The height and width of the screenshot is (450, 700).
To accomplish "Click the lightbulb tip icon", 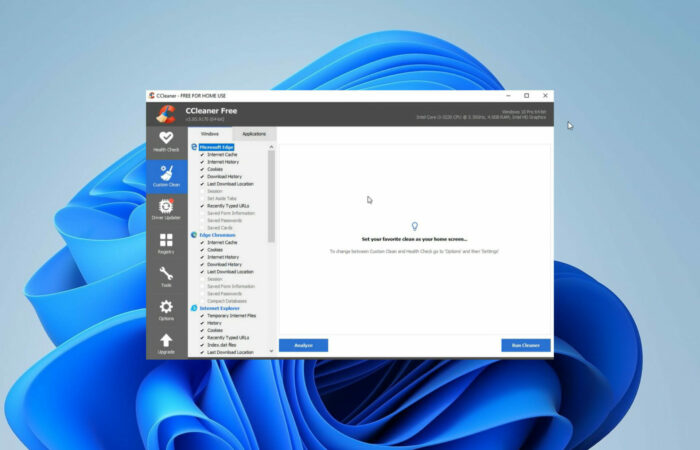I will click(414, 226).
